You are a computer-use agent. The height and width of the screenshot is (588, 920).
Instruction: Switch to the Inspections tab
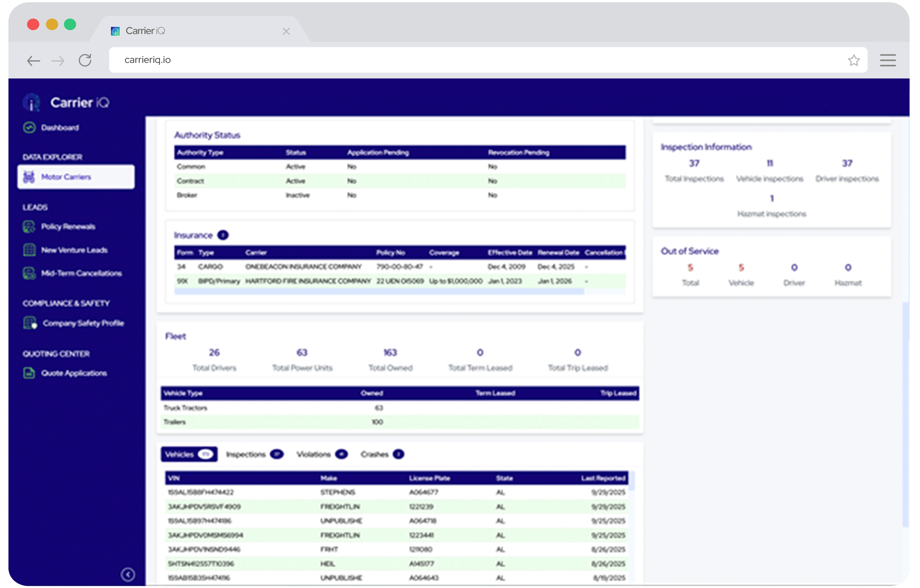(x=247, y=454)
